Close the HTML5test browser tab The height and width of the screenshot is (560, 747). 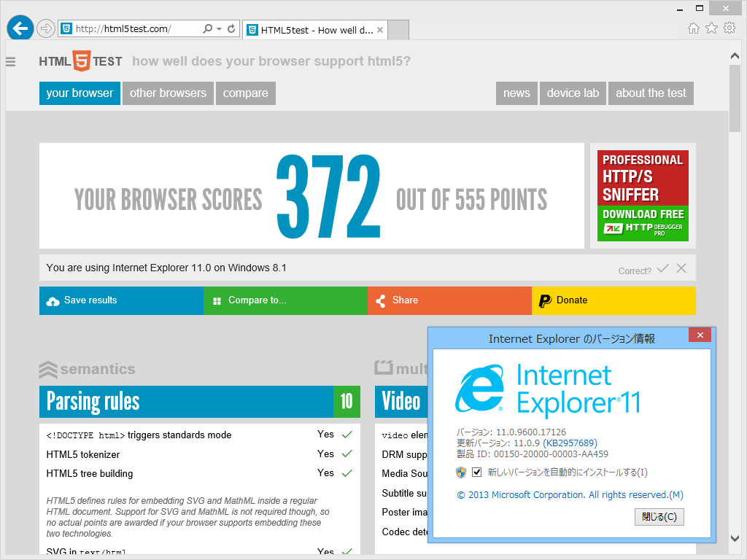[x=379, y=30]
